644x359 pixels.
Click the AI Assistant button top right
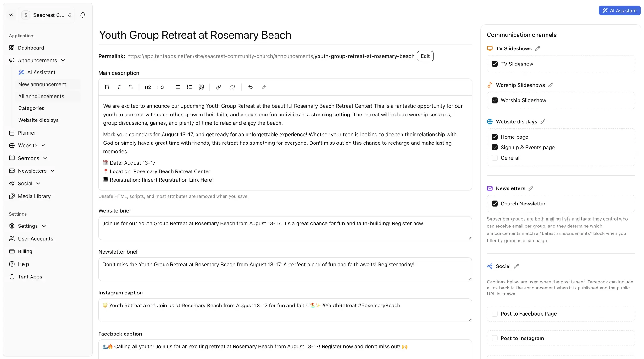pos(619,10)
